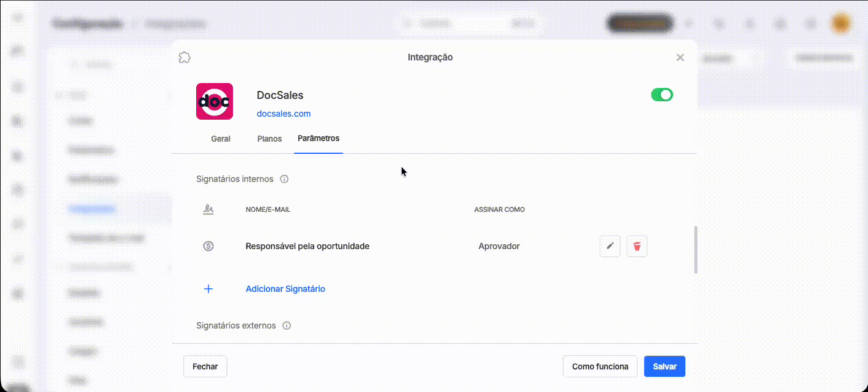Click the ASSINAR COMO column header
This screenshot has height=392, width=868.
(x=499, y=209)
